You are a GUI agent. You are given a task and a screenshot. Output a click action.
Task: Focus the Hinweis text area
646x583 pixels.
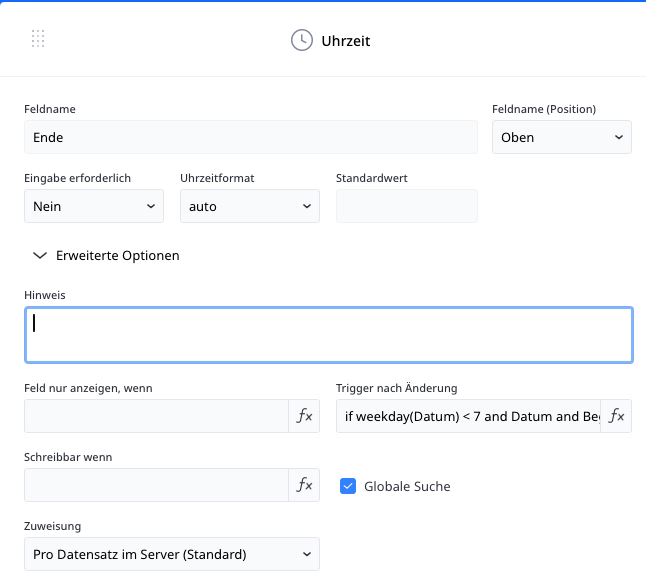coord(328,334)
